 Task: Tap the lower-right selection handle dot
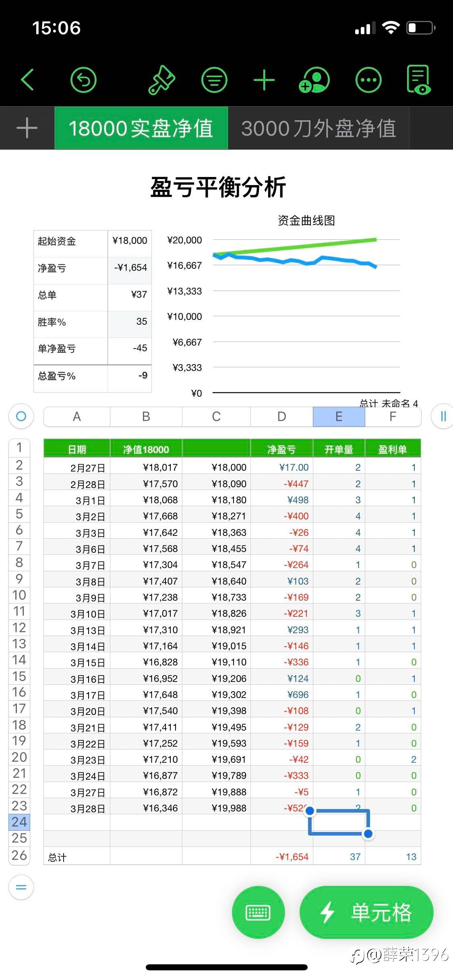[368, 834]
